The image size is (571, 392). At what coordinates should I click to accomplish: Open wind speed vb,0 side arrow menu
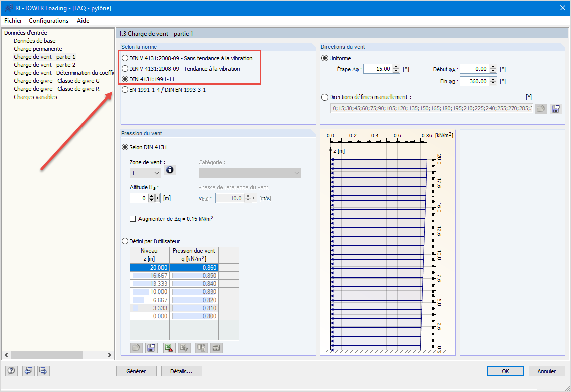254,198
